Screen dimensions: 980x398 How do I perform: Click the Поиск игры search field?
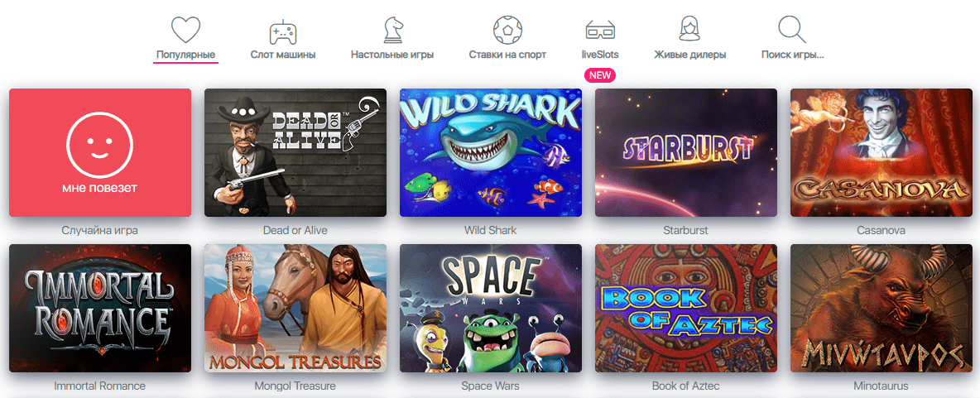pos(792,55)
